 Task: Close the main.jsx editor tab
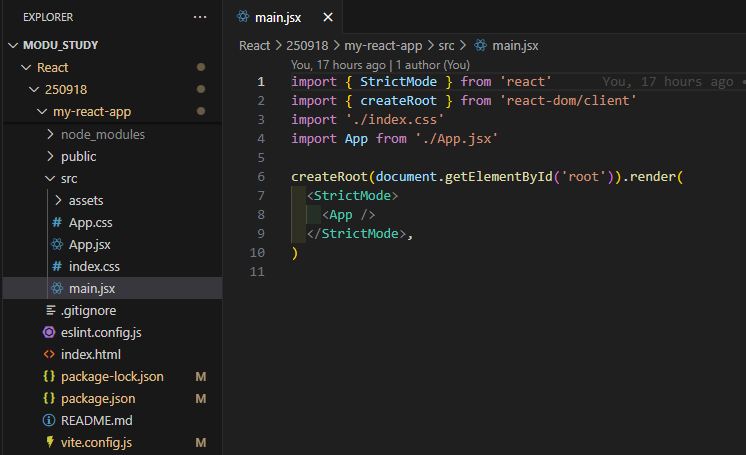click(328, 17)
